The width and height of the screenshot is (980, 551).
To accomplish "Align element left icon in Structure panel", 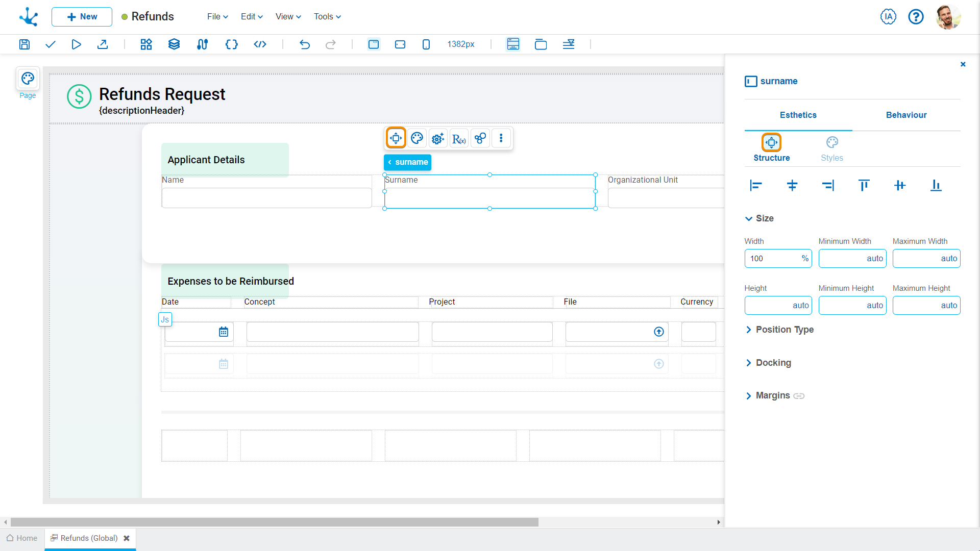I will [756, 186].
